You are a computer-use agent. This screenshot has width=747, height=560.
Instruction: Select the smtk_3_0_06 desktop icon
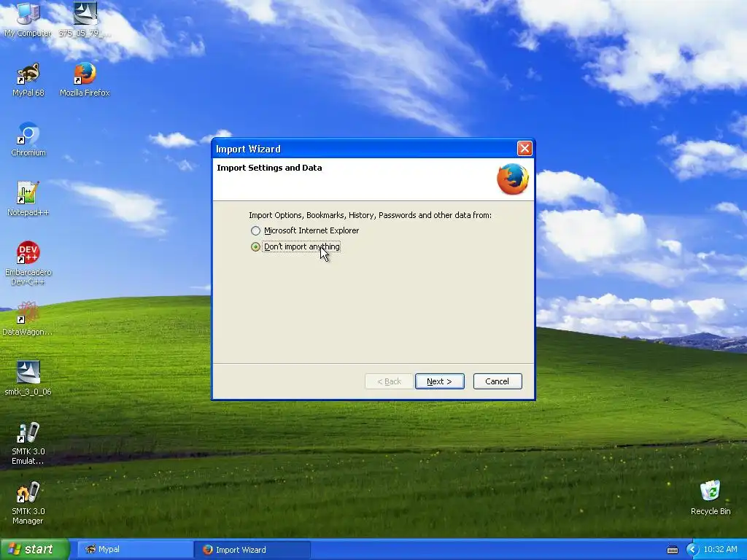[28, 379]
